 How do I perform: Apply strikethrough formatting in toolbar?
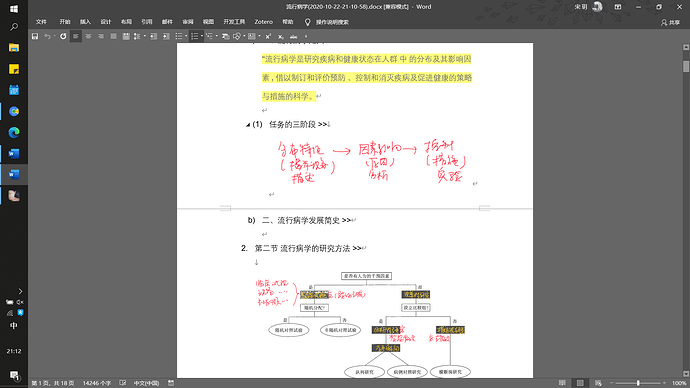(294, 37)
